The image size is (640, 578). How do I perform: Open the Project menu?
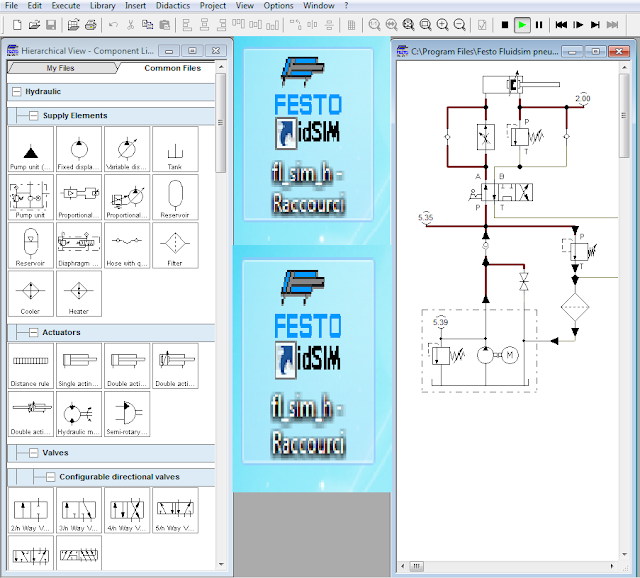click(x=213, y=6)
